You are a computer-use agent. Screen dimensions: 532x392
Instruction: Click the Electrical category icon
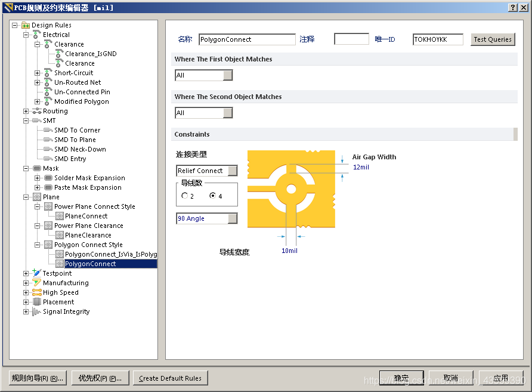point(37,35)
